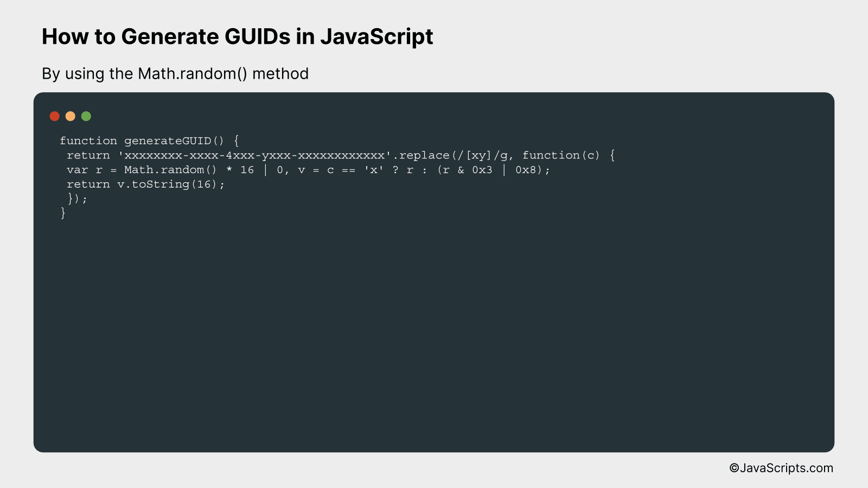Click the red traffic light dot

(x=54, y=115)
